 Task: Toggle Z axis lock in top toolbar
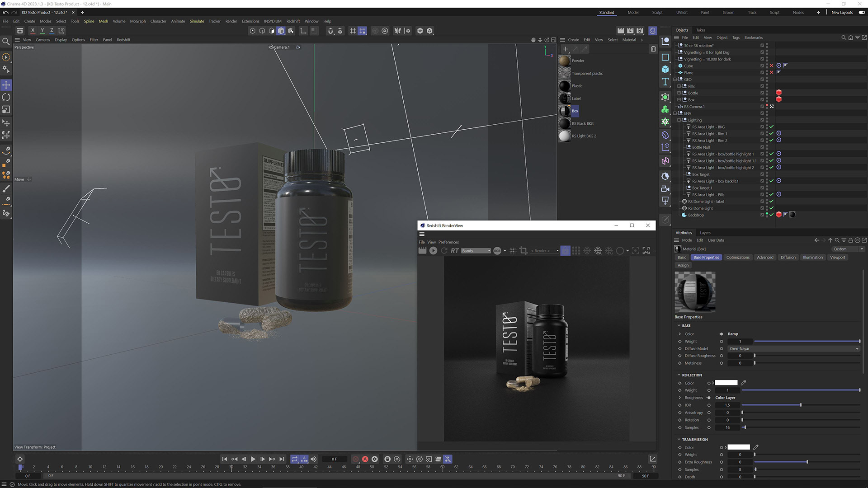pos(52,31)
